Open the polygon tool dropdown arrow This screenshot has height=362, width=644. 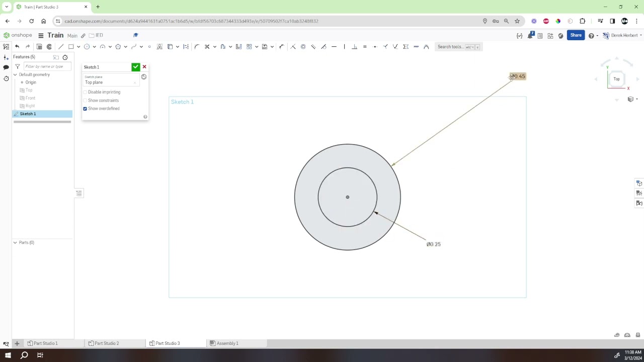click(125, 47)
